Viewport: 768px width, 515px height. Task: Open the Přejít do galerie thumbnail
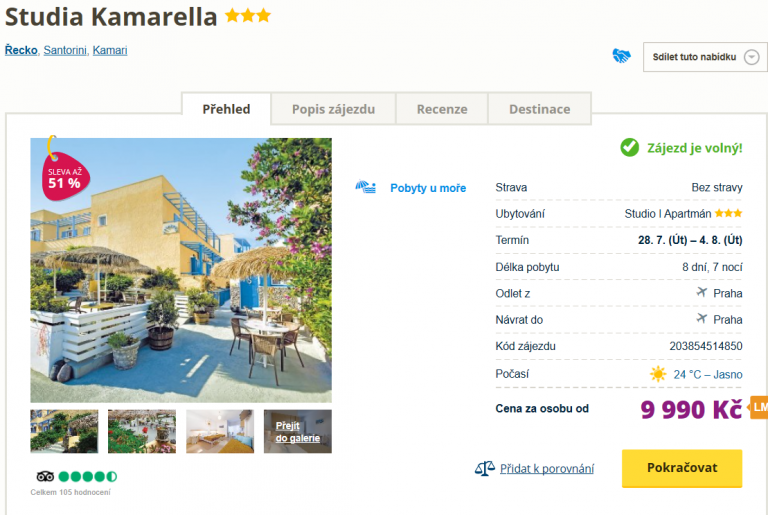point(298,431)
